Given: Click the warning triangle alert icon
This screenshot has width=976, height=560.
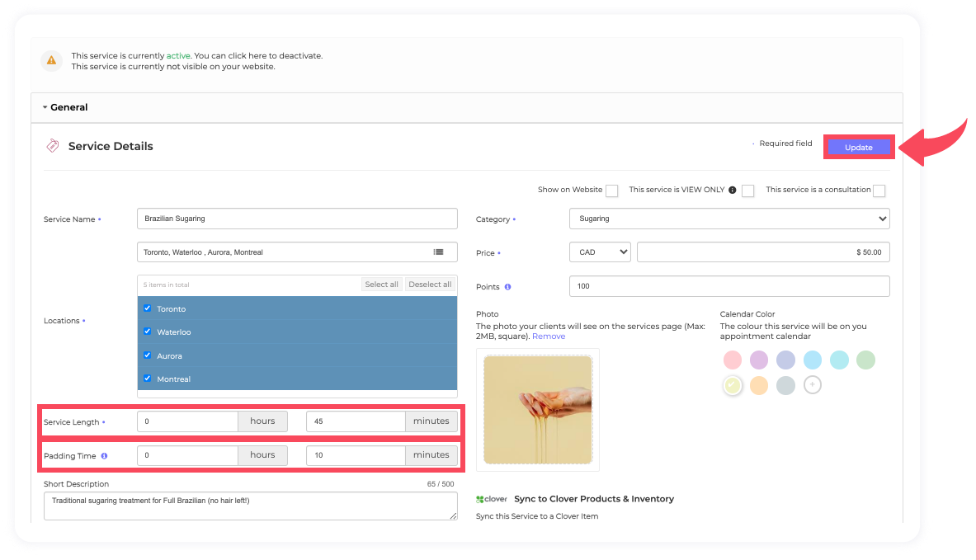Looking at the screenshot, I should (x=52, y=60).
